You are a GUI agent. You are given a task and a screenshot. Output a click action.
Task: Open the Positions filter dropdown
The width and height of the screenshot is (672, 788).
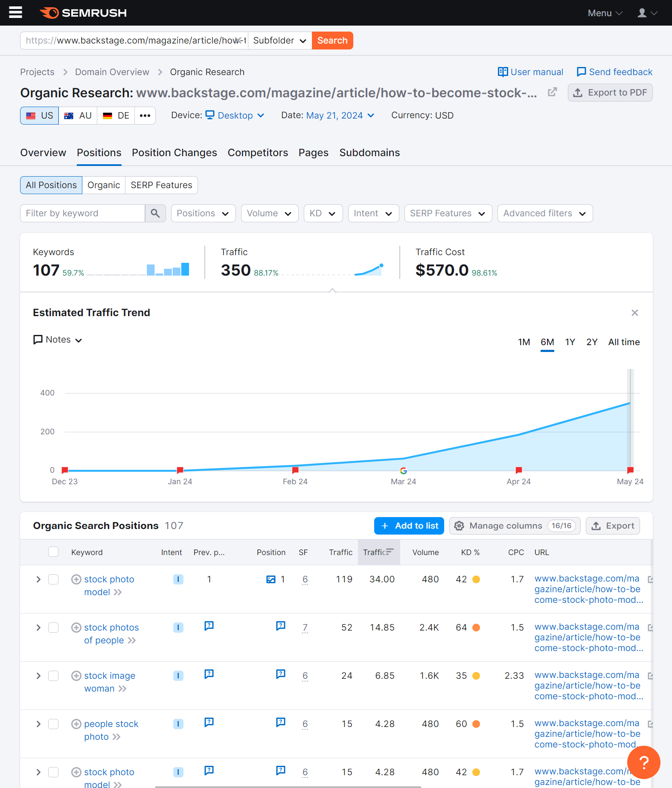pyautogui.click(x=203, y=213)
